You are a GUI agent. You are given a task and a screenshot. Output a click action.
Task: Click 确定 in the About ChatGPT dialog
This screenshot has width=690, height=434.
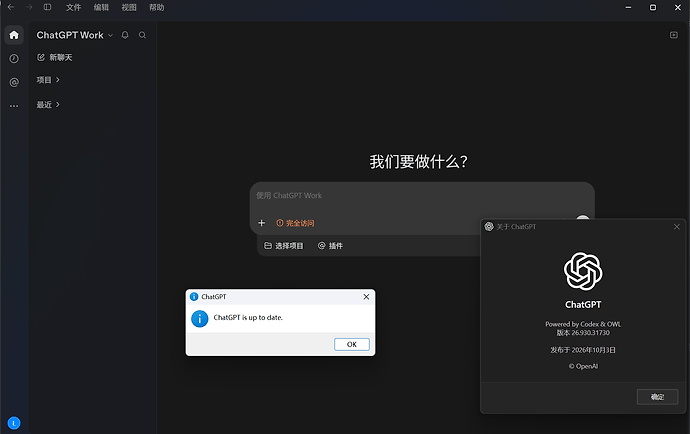[x=657, y=397]
